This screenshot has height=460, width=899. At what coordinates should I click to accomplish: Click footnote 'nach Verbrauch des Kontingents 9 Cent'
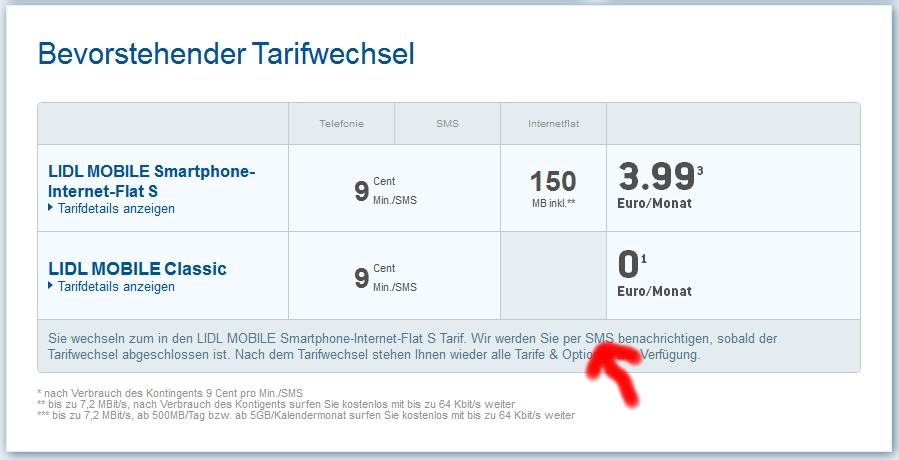(170, 393)
